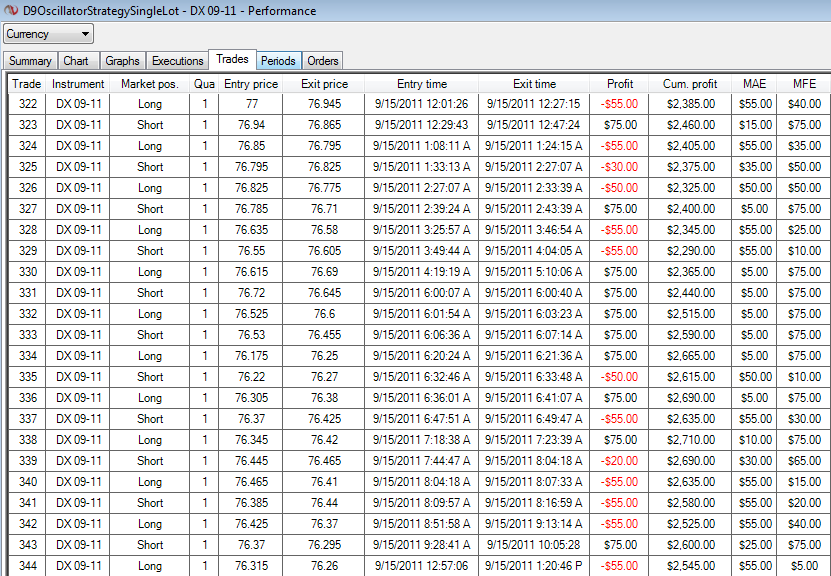This screenshot has height=576, width=831.
Task: Sort by Entry time column header
Action: coord(422,84)
